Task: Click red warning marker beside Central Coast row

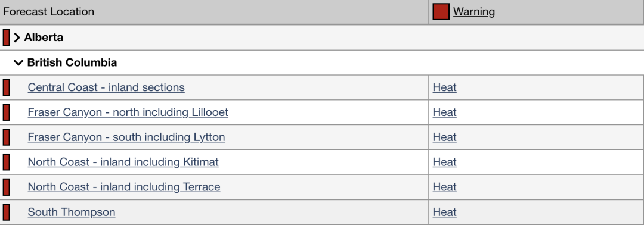Action: 6,87
